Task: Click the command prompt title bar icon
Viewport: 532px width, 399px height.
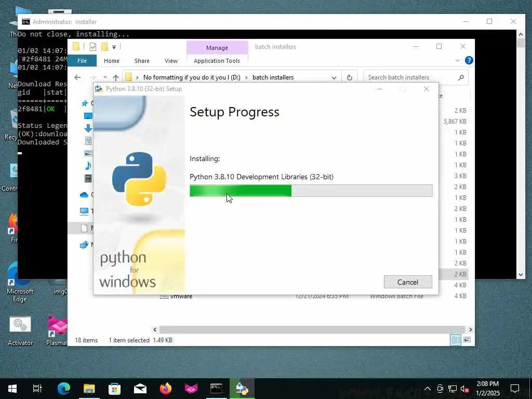Action: pyautogui.click(x=26, y=22)
